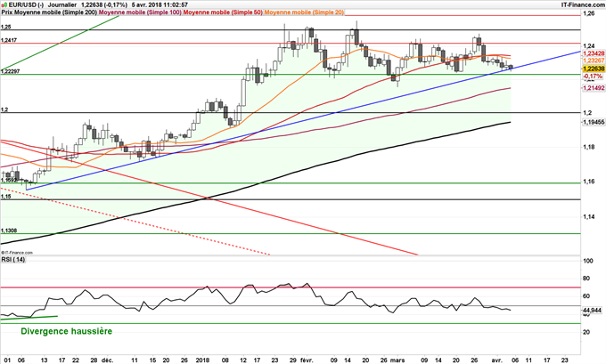Click the Divergence haussière annotation
The image size is (606, 364).
pyautogui.click(x=67, y=331)
